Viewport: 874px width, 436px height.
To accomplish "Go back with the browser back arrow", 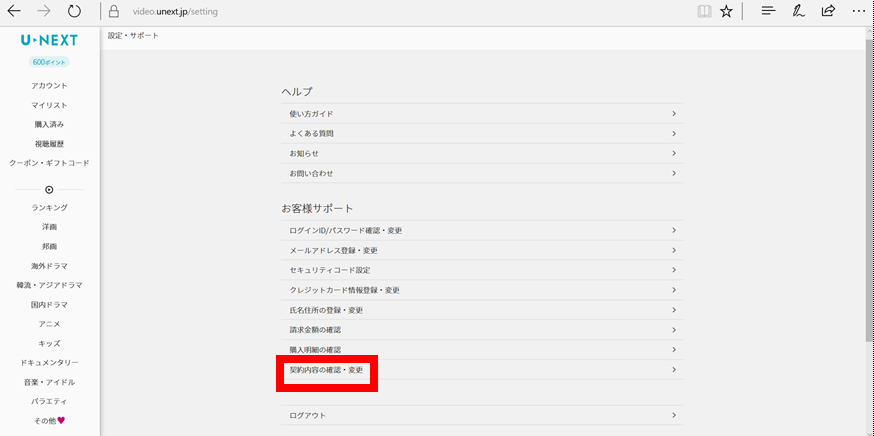I will [x=14, y=11].
